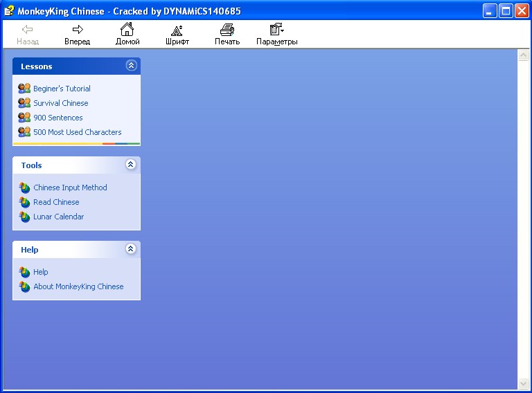
Task: Click the scrollbar down arrow
Action: click(x=524, y=384)
